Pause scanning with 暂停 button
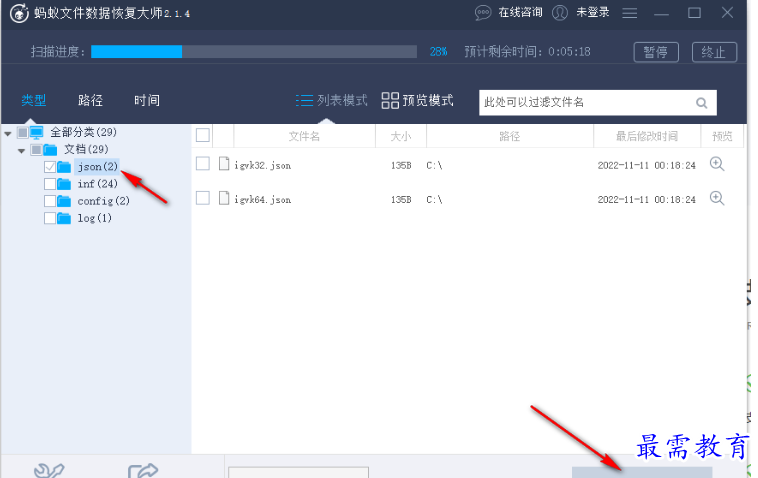758x478 pixels. [656, 52]
